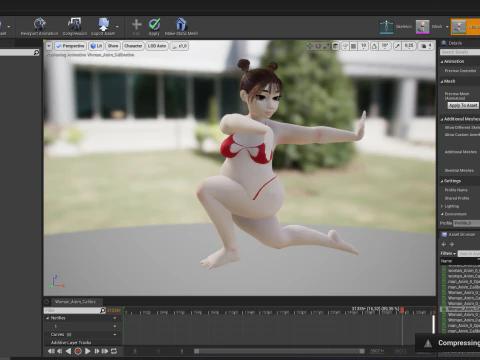Open the Compression settings icon
The image size is (480, 360).
pos(74,24)
